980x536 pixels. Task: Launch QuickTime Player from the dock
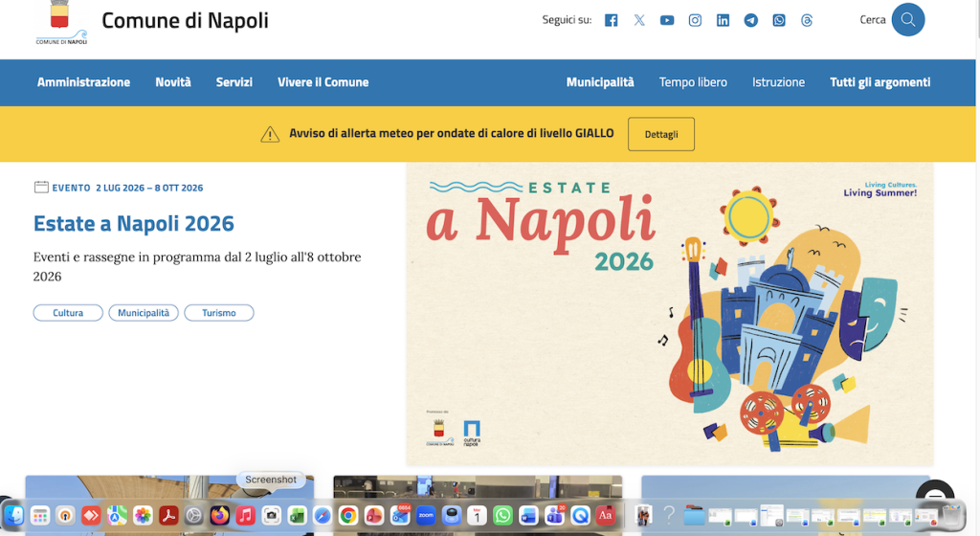click(580, 515)
